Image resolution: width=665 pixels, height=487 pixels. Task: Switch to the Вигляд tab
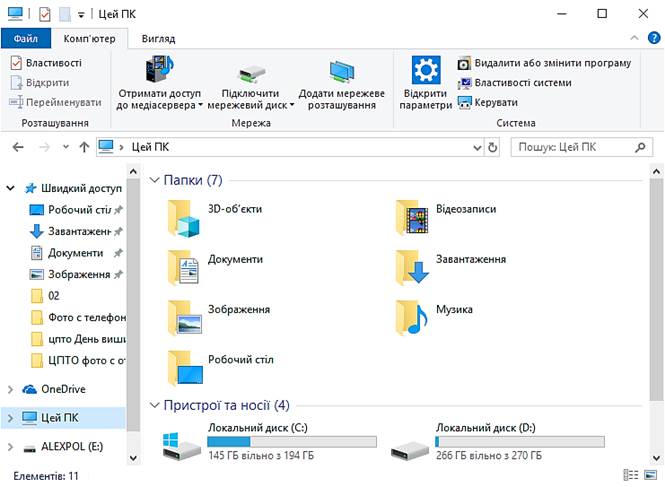click(x=158, y=39)
